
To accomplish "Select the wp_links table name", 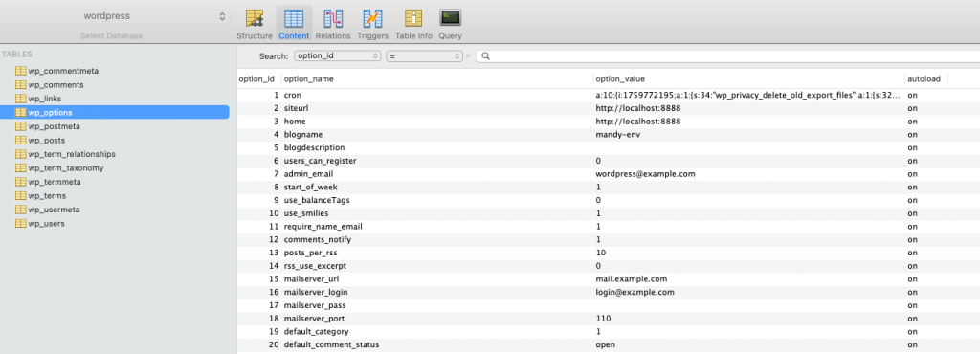I will (x=45, y=99).
